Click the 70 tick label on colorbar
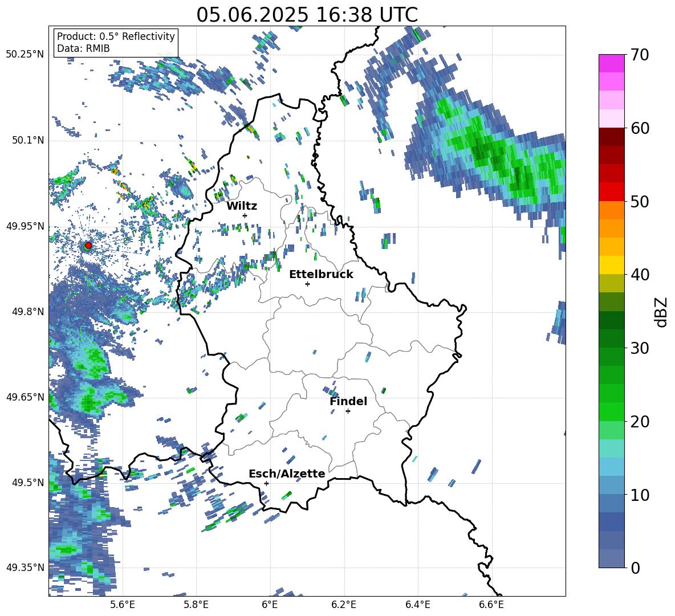The width and height of the screenshot is (675, 616). pos(639,55)
